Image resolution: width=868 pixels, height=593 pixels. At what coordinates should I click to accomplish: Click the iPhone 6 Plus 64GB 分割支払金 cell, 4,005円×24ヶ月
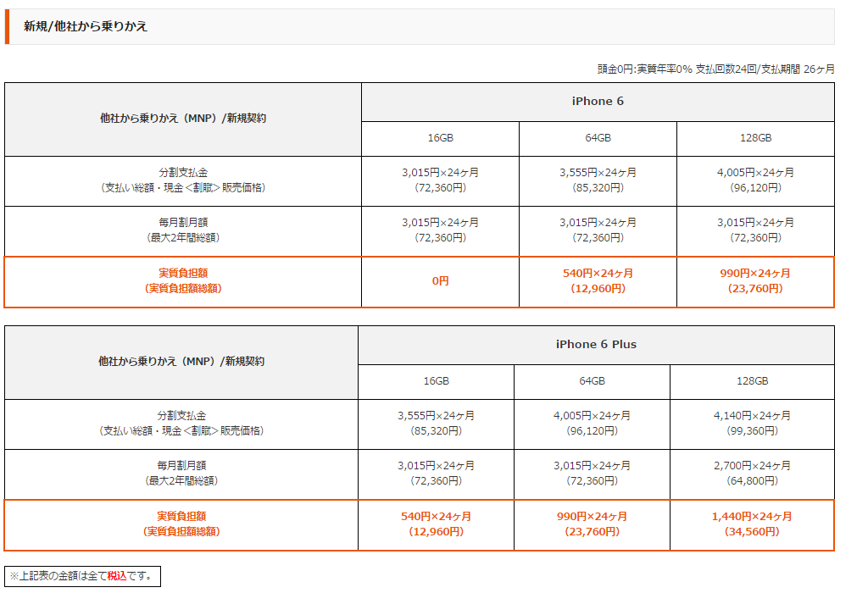pos(592,424)
